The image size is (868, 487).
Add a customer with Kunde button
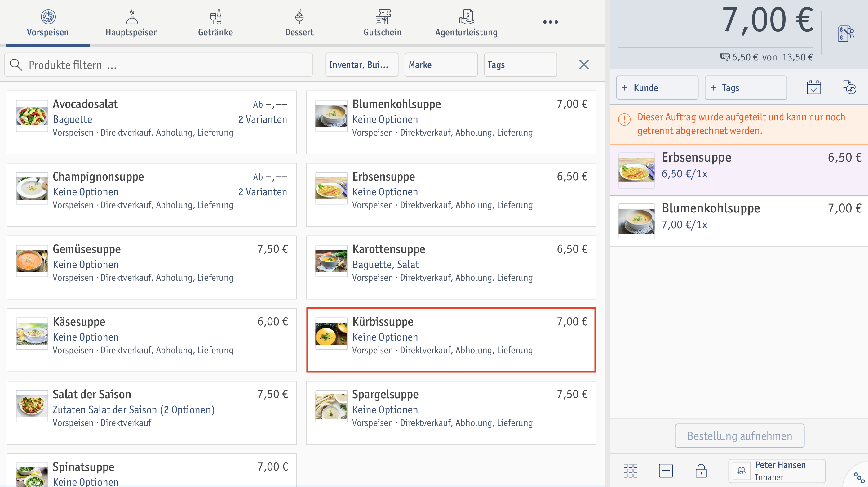[x=657, y=88]
